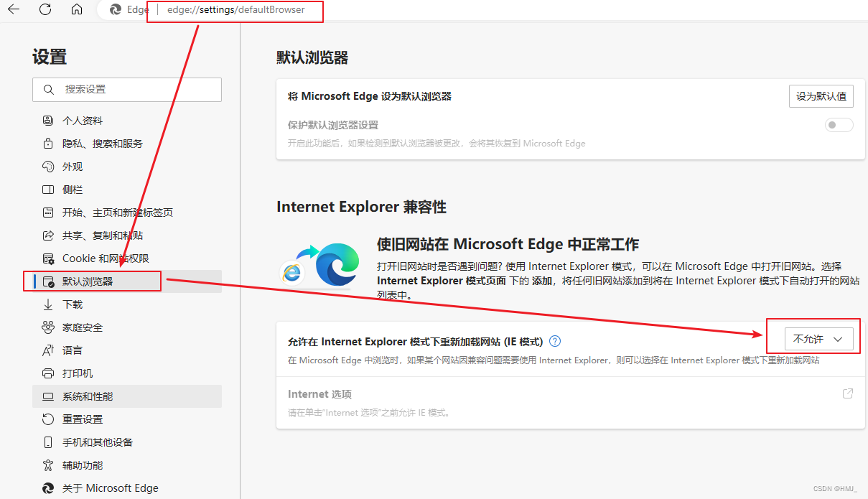Click the Internet Explorer 兼容性 heading
Viewport: 868px width, 499px height.
click(361, 207)
